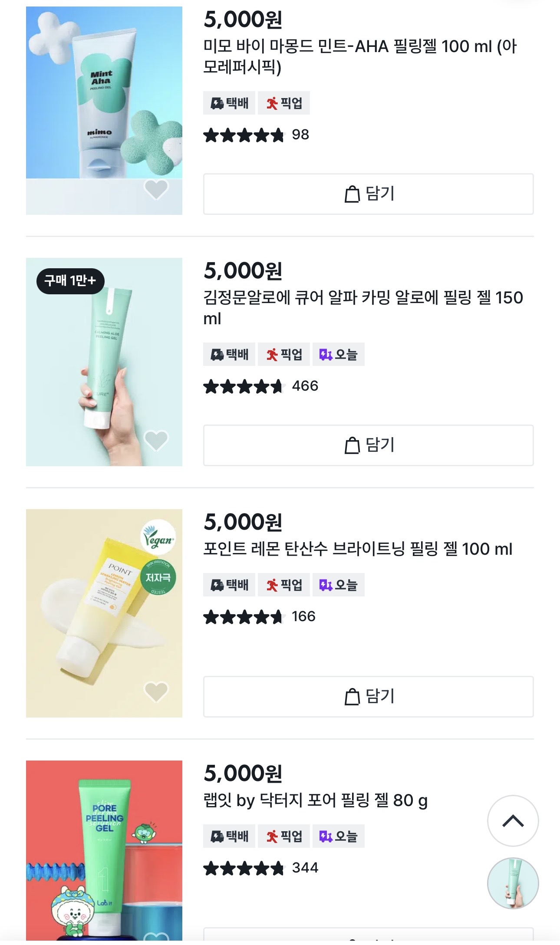The image size is (560, 945).
Task: Open the star rating of 466 reviews
Action: click(x=261, y=386)
